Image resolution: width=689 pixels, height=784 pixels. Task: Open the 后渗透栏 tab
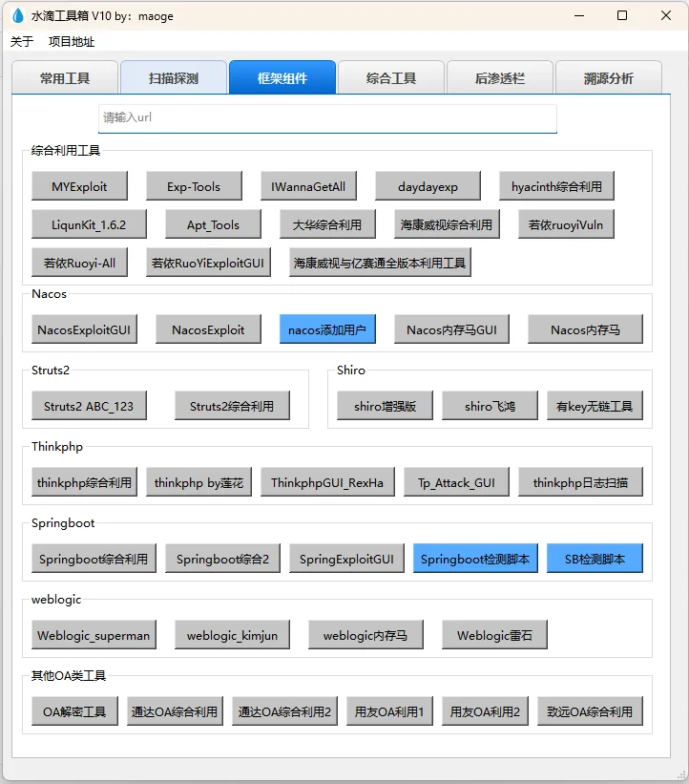click(x=500, y=78)
